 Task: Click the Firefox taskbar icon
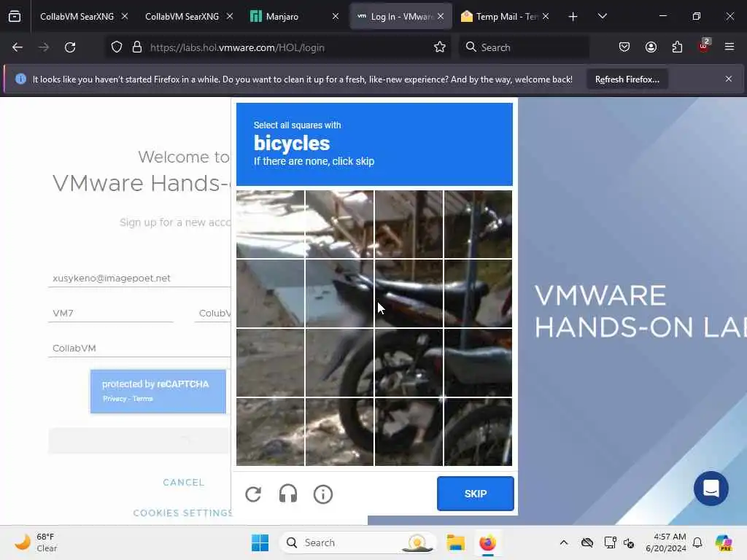(487, 542)
